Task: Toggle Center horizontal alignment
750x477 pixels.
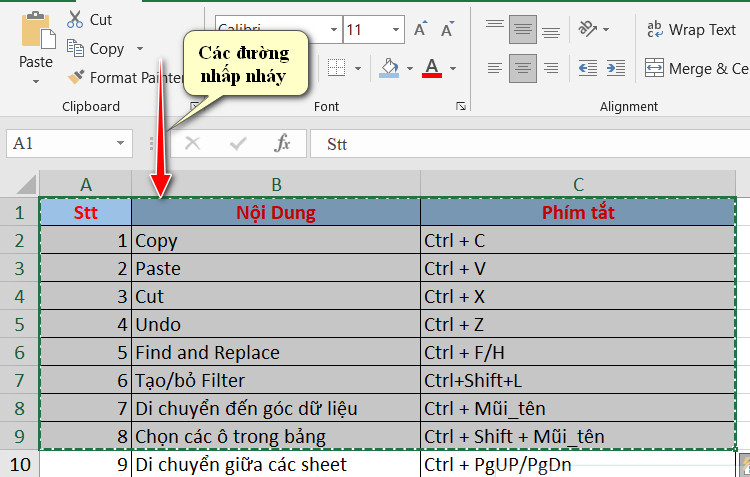Action: click(522, 68)
